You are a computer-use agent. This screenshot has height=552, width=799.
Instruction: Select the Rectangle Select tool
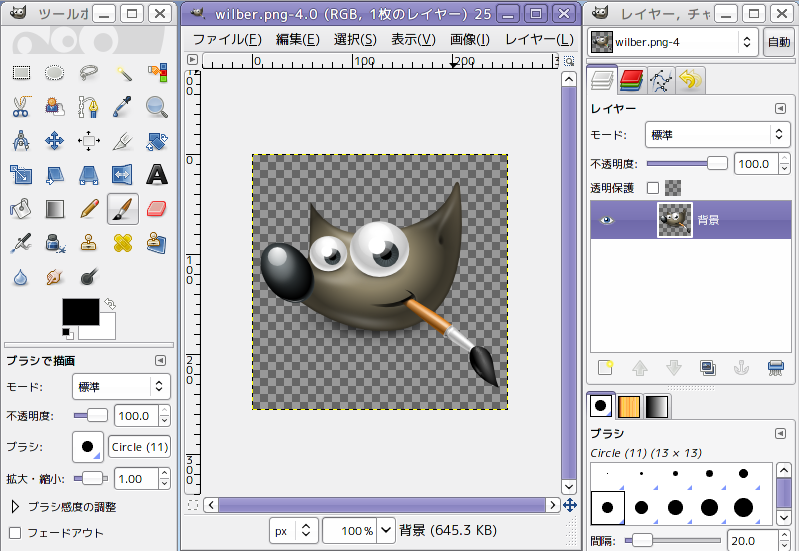(21, 72)
